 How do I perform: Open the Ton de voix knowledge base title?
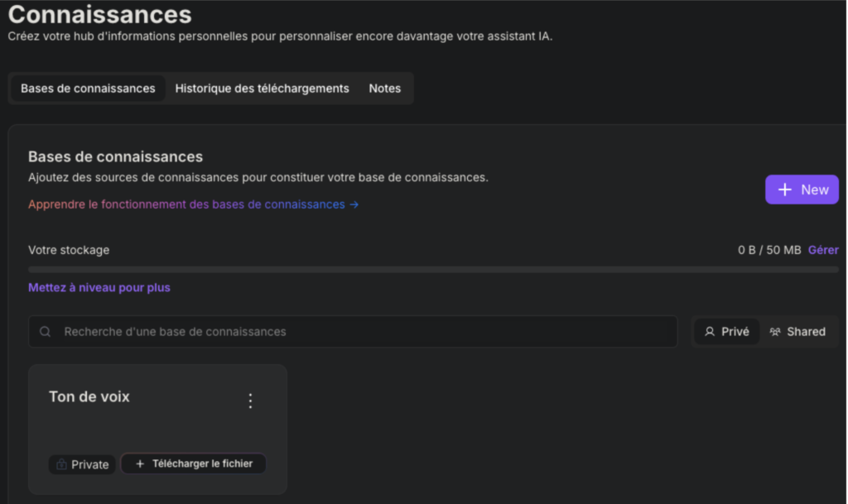click(x=89, y=397)
